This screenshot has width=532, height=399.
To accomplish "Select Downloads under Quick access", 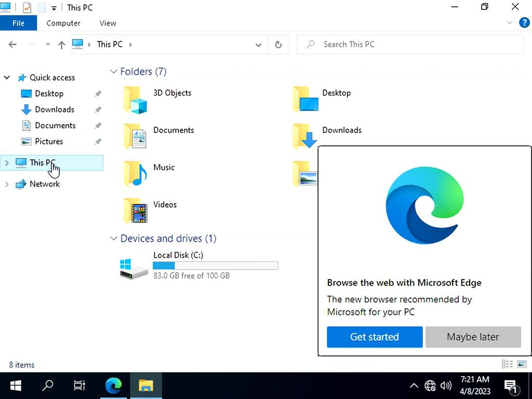I will (x=54, y=110).
